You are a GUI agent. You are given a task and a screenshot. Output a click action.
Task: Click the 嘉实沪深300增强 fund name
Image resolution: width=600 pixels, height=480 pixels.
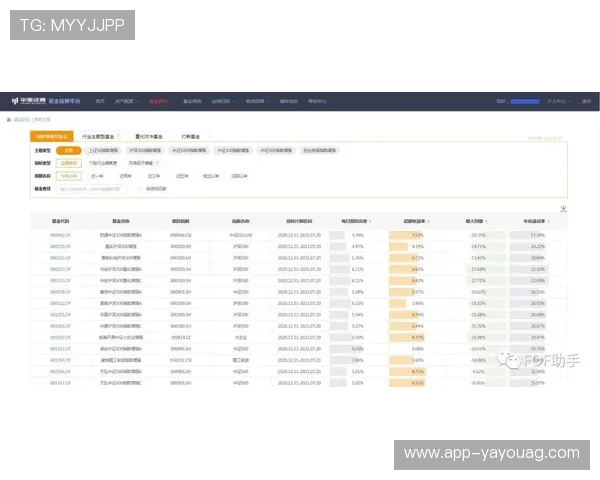[121, 247]
